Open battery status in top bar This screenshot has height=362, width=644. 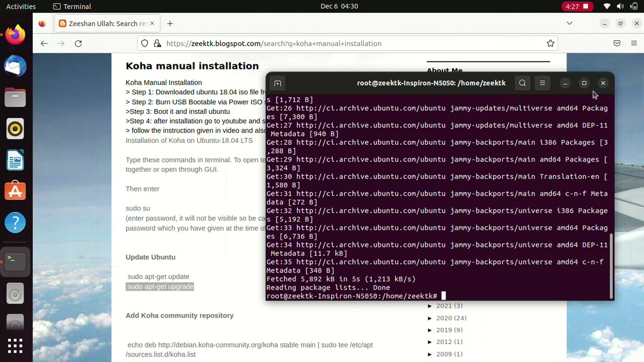pos(634,7)
